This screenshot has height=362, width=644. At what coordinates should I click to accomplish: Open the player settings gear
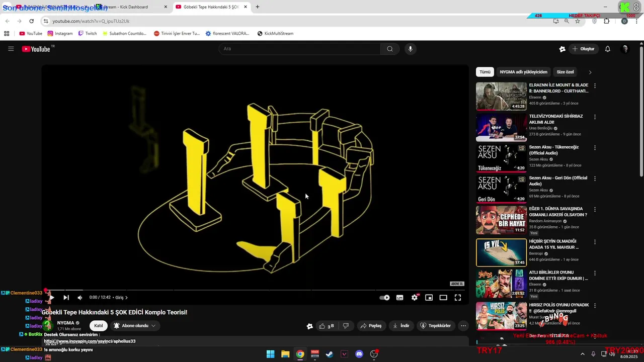(x=415, y=298)
